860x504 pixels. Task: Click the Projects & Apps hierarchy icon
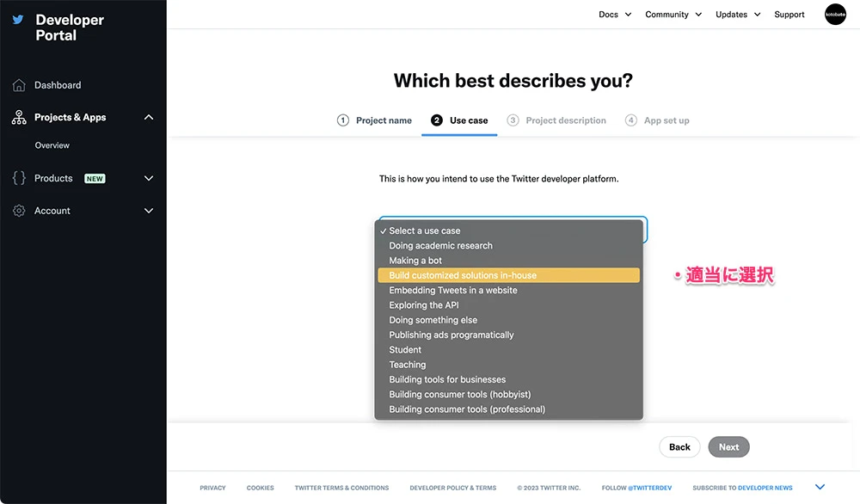(x=19, y=118)
